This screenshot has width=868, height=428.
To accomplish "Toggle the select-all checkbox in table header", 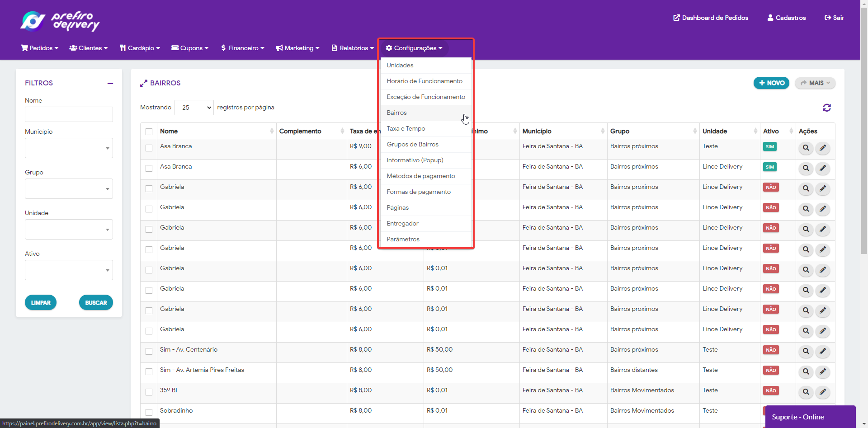I will click(149, 132).
